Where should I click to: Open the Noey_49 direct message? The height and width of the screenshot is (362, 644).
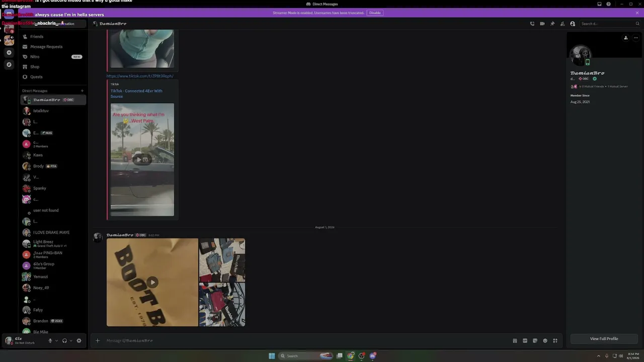53,288
